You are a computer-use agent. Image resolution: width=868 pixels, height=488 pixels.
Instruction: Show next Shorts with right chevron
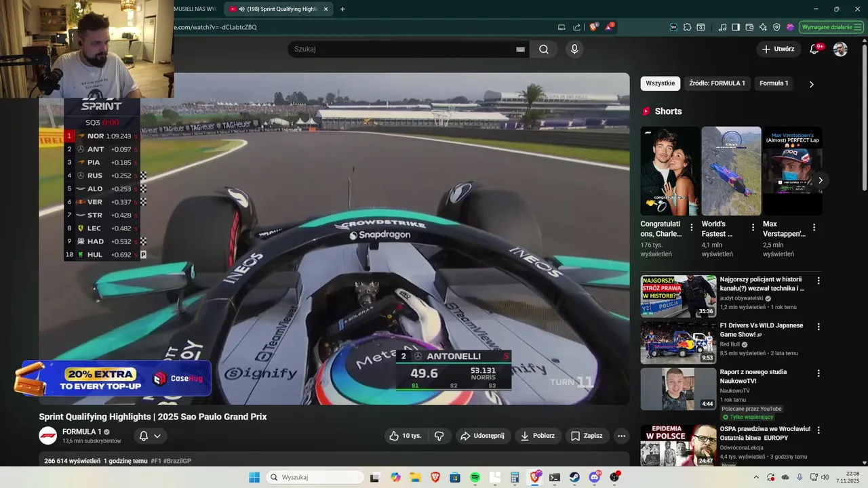point(820,180)
